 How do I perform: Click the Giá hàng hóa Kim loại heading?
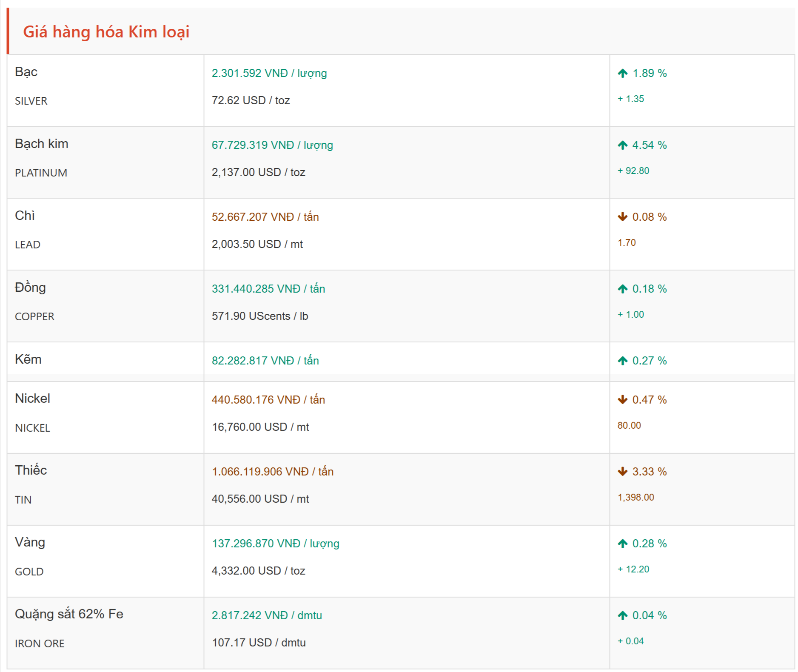[x=106, y=32]
